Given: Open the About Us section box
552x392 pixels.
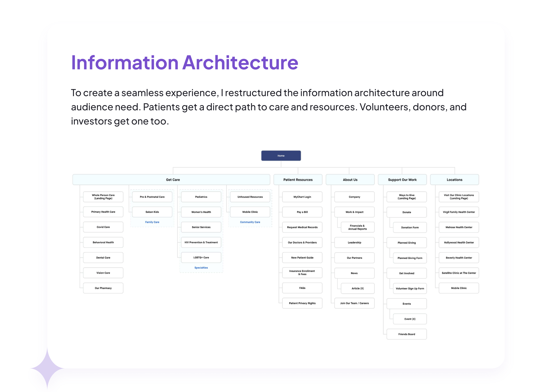Looking at the screenshot, I should pos(350,180).
